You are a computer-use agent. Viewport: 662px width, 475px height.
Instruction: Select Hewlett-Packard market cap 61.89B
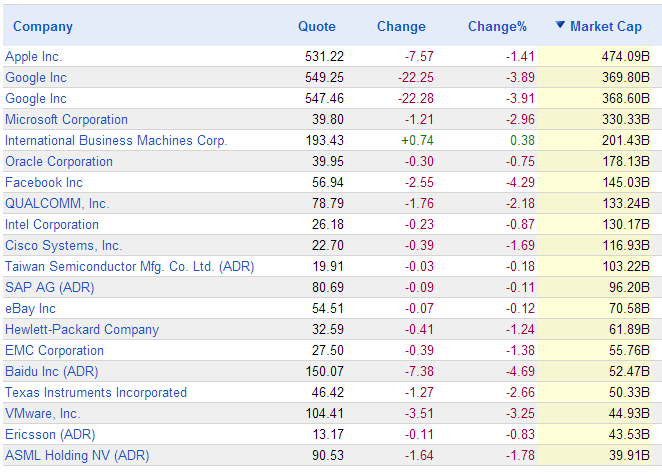[629, 330]
